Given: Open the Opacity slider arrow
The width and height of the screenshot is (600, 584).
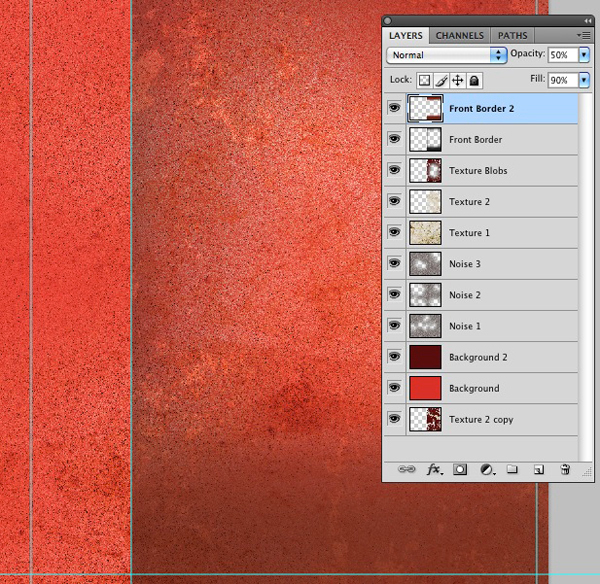Looking at the screenshot, I should click(x=584, y=55).
